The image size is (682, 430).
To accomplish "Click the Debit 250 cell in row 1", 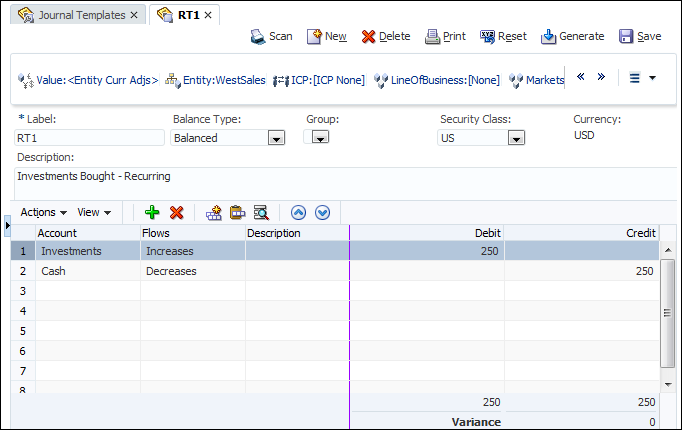I will [427, 251].
